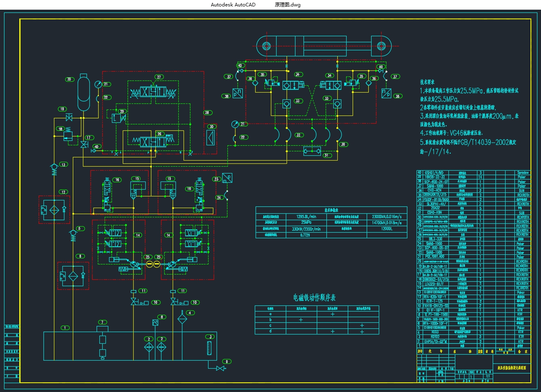Screen dimensions: 541x392
Task: Select the 电磁铁动作顺序表 table title
Action: 314,297
